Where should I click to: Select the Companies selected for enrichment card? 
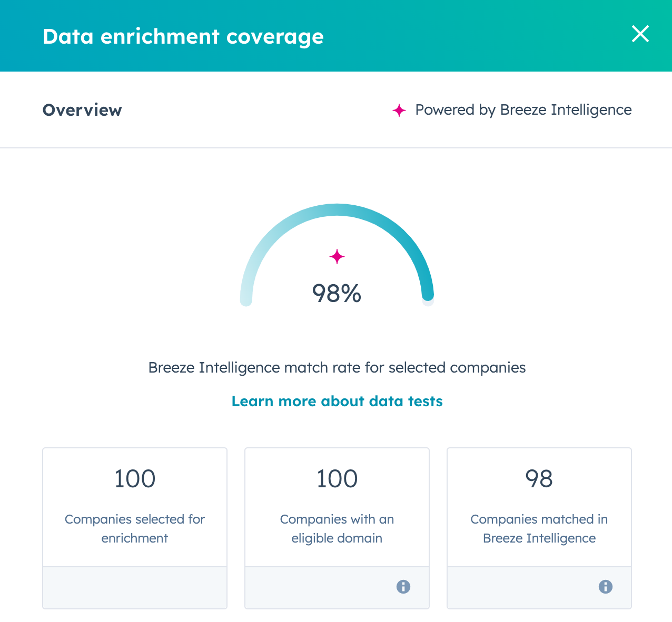click(x=135, y=528)
